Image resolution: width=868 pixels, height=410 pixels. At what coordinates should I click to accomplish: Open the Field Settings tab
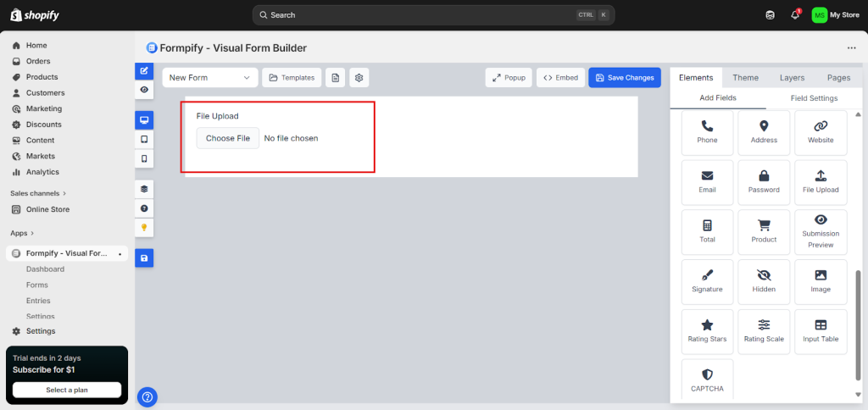click(x=814, y=98)
